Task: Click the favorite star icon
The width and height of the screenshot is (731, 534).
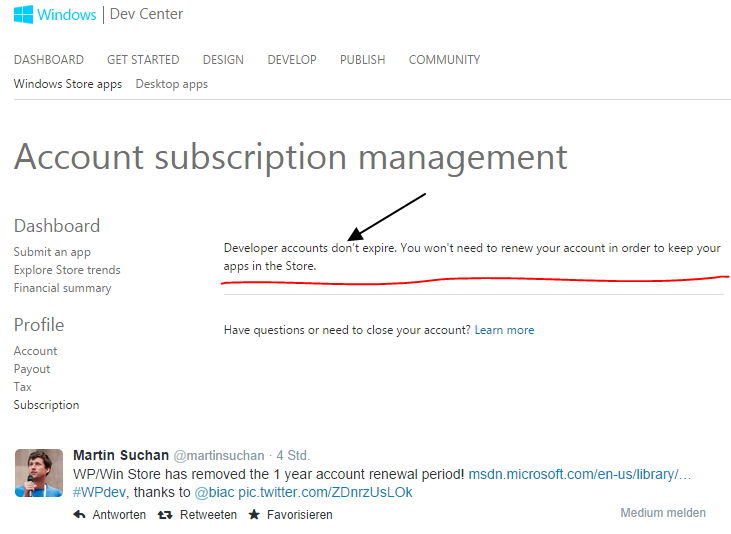Action: (254, 514)
